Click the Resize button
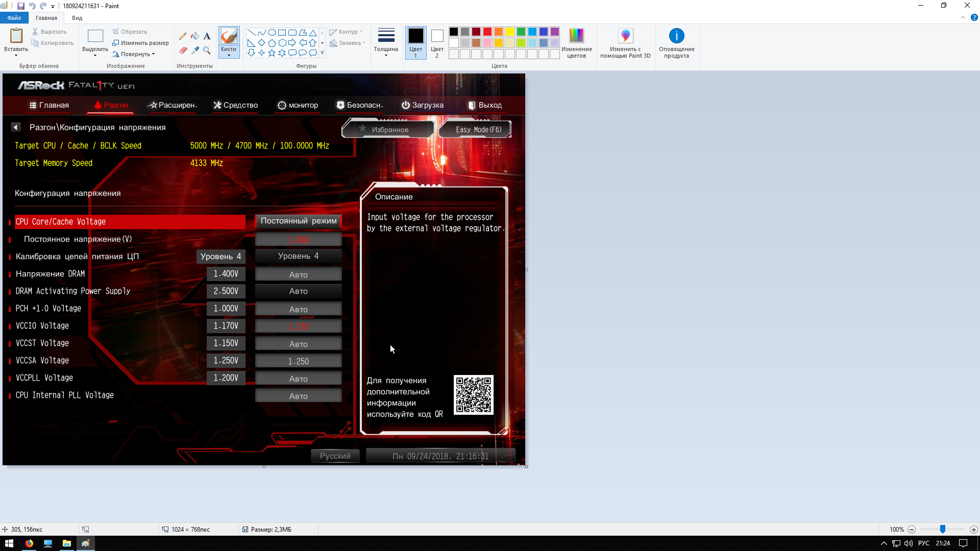Screen dimensions: 980x551 point(141,43)
